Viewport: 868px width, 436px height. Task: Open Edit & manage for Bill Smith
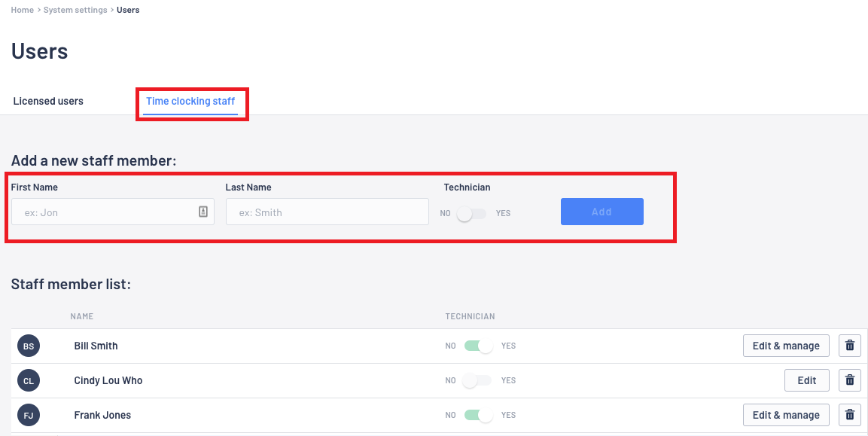coord(786,346)
